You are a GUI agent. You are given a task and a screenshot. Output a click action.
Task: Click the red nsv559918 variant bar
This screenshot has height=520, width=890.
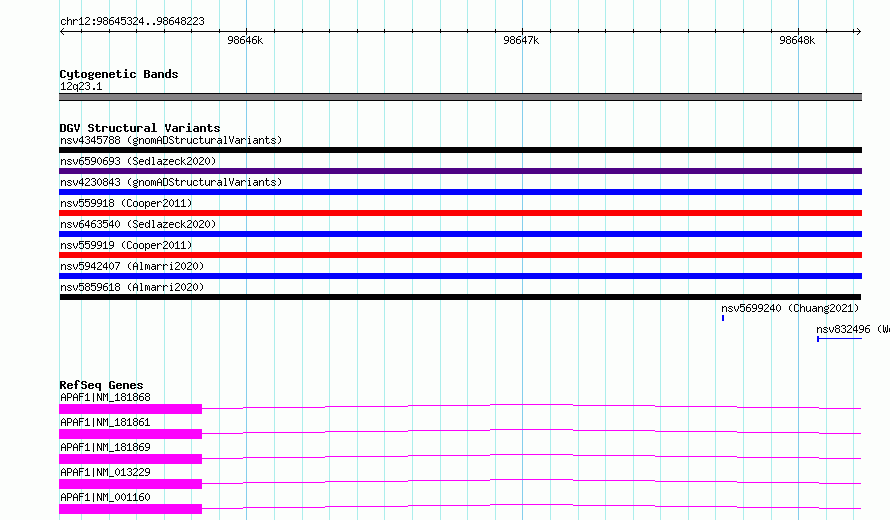[x=460, y=213]
